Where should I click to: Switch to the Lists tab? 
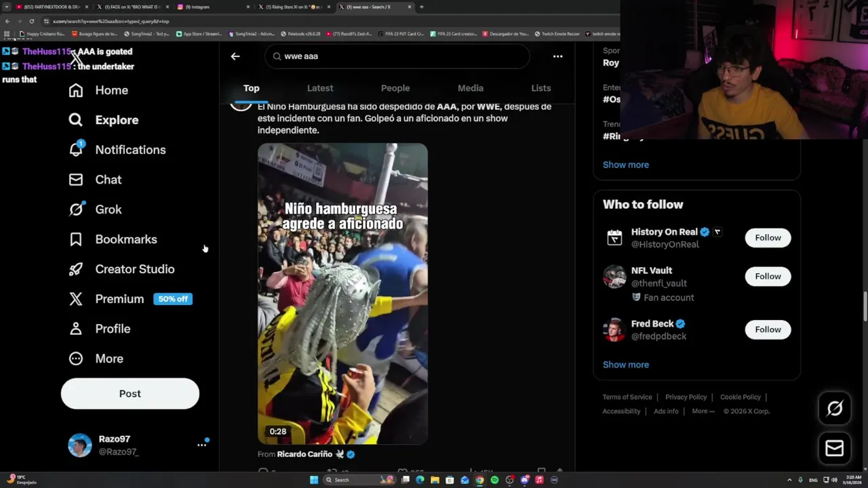coord(541,88)
